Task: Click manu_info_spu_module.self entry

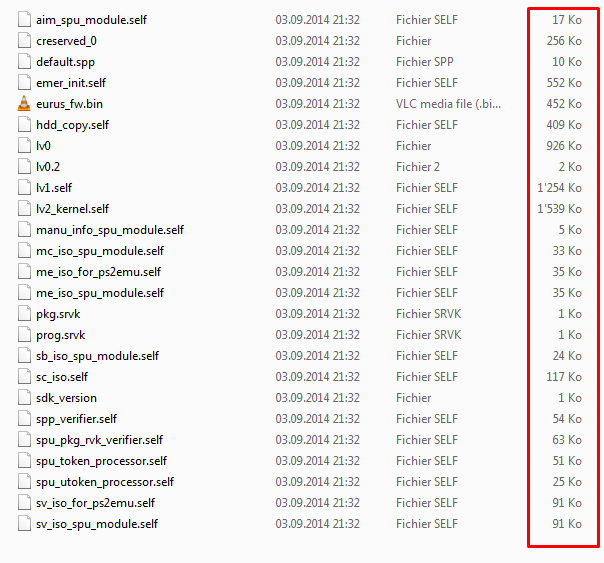Action: tap(110, 230)
